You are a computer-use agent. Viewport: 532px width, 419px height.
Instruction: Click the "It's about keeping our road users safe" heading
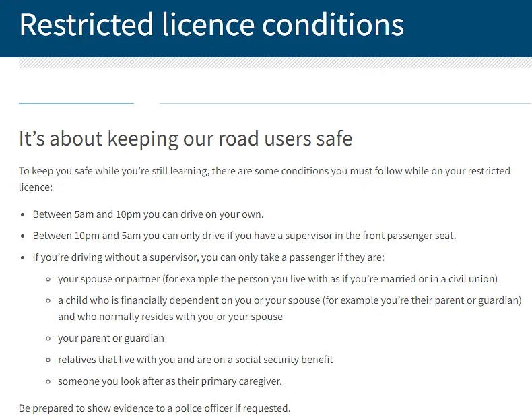coord(185,139)
